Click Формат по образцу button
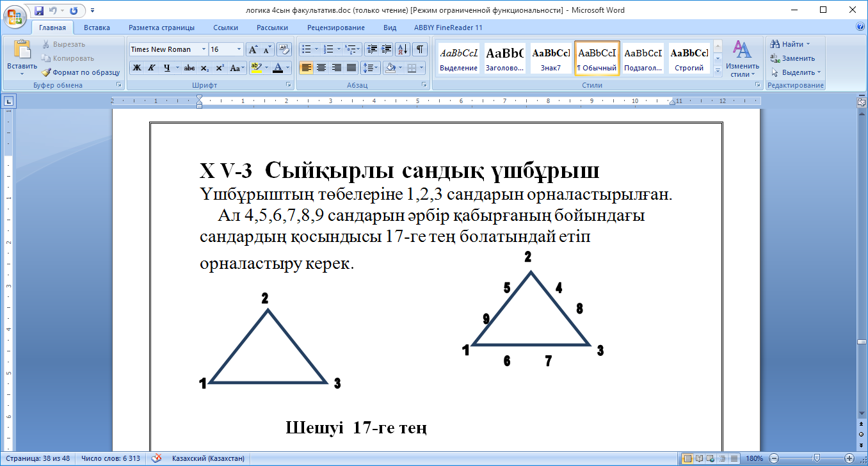Screen dimensions: 868x466 tap(81, 72)
